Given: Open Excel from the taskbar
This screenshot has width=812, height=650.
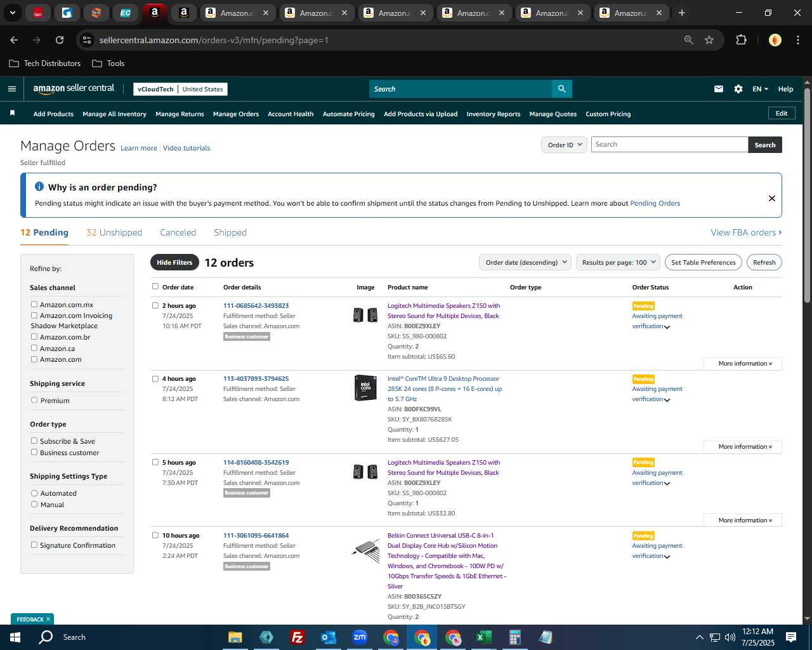Looking at the screenshot, I should tap(483, 637).
